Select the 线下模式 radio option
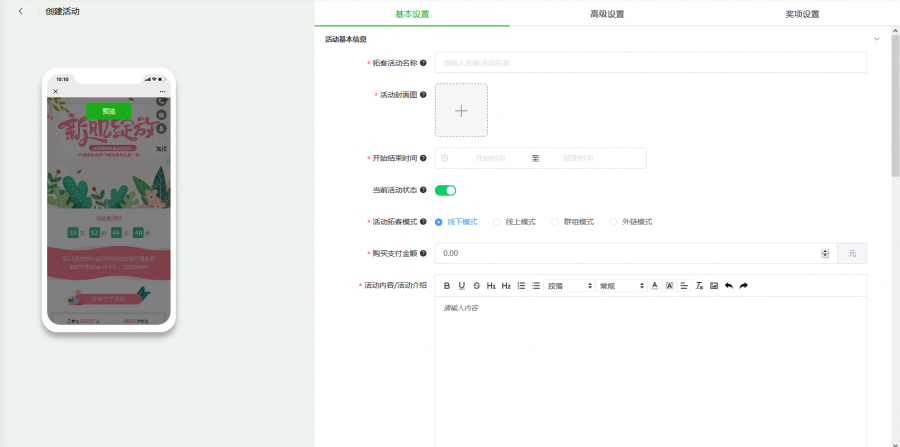The width and height of the screenshot is (900, 447). click(x=439, y=222)
